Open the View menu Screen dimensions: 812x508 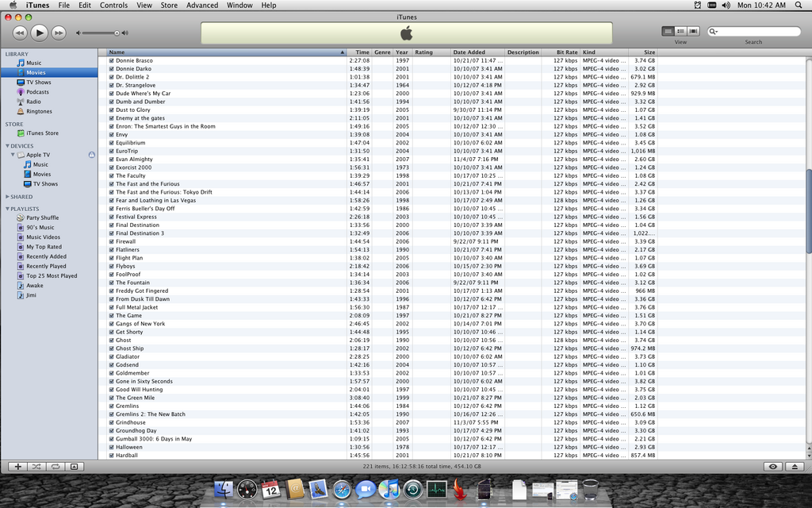144,6
